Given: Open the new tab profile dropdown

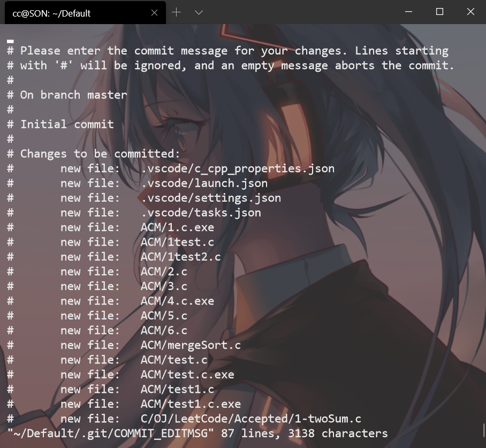Looking at the screenshot, I should (199, 12).
